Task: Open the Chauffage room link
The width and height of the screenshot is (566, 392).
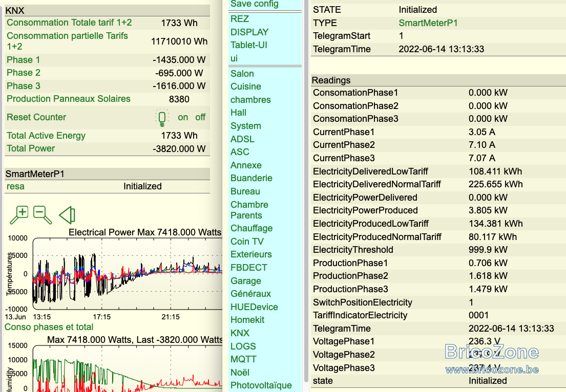Action: pyautogui.click(x=251, y=228)
